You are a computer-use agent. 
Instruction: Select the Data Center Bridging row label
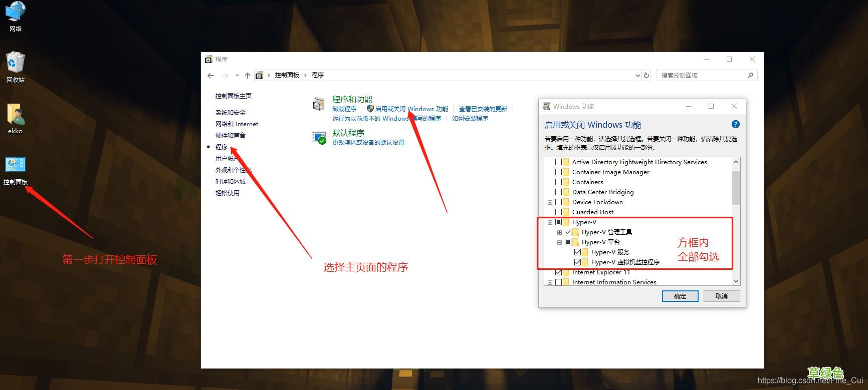603,192
